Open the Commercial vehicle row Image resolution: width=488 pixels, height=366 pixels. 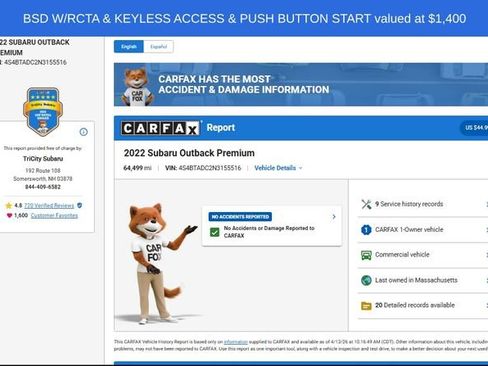point(423,255)
